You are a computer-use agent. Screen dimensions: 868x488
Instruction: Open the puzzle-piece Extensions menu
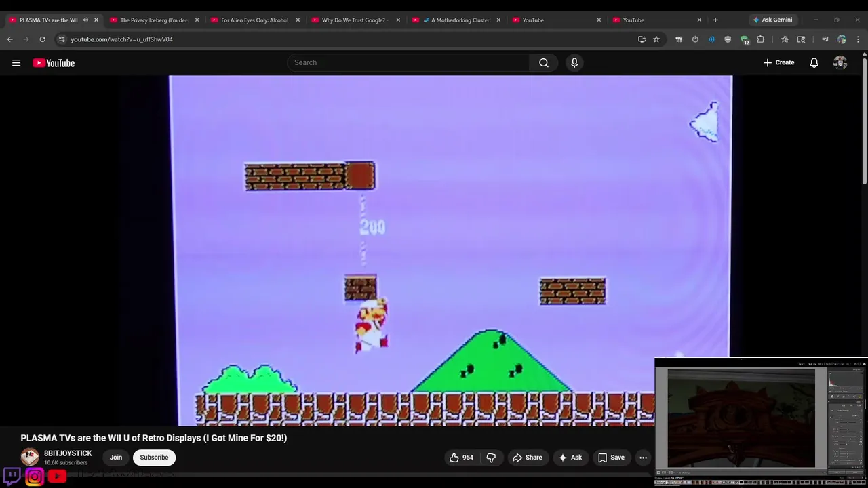pyautogui.click(x=761, y=39)
